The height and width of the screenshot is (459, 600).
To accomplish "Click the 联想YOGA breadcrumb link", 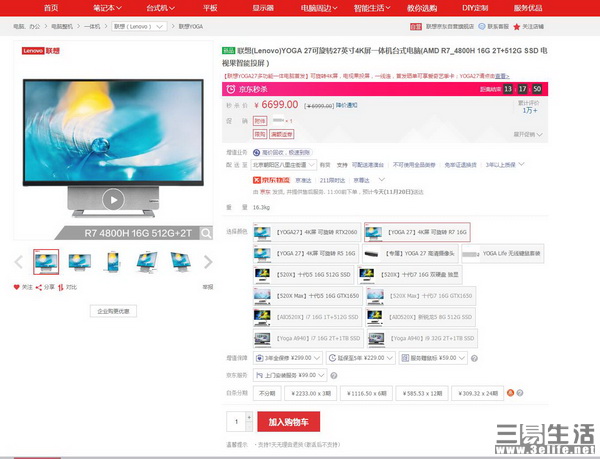I will pos(191,26).
